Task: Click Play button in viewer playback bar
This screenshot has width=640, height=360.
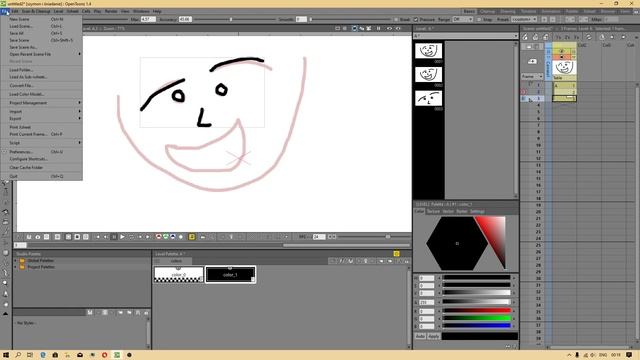Action: (122, 237)
